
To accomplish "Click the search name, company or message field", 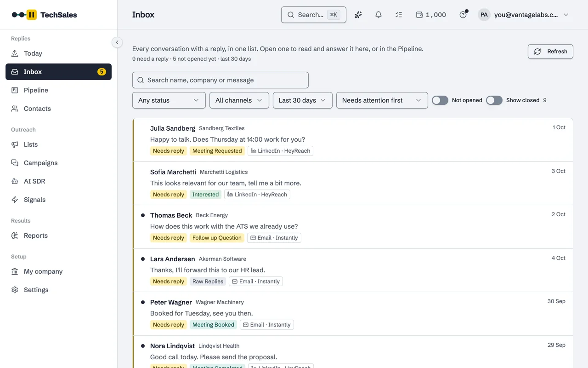I will (x=220, y=80).
